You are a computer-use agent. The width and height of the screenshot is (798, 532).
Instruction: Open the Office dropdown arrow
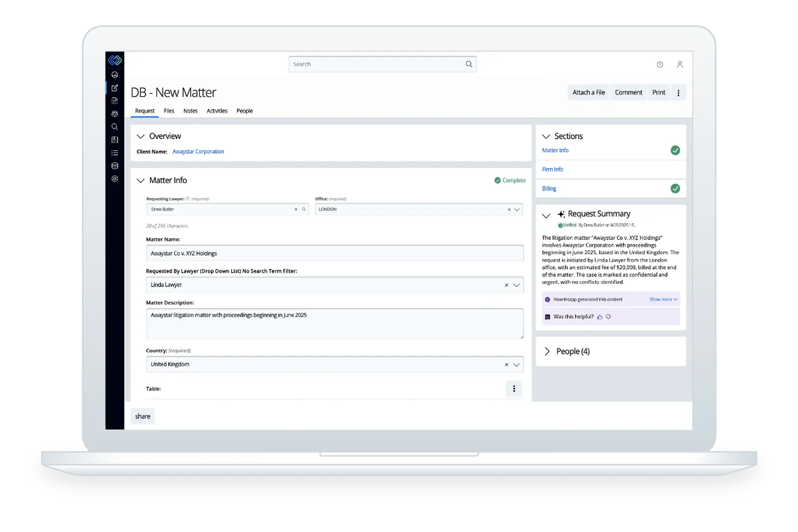(x=517, y=209)
